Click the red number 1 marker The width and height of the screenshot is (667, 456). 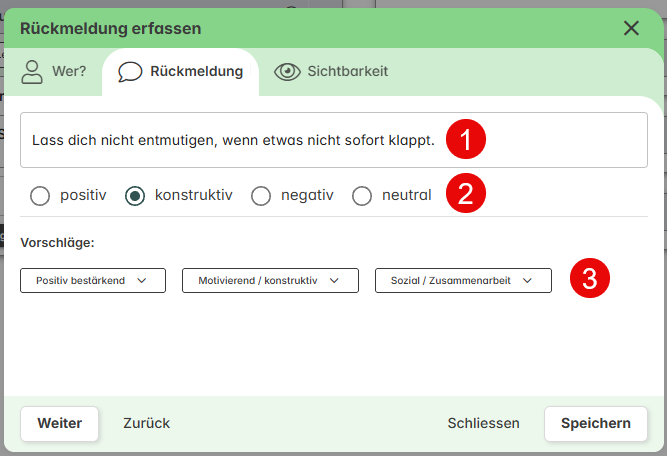point(466,139)
